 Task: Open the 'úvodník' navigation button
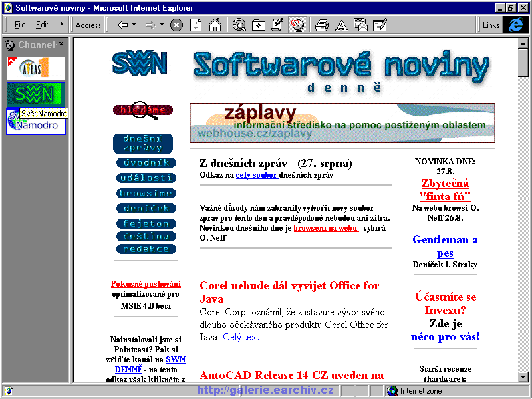(146, 162)
